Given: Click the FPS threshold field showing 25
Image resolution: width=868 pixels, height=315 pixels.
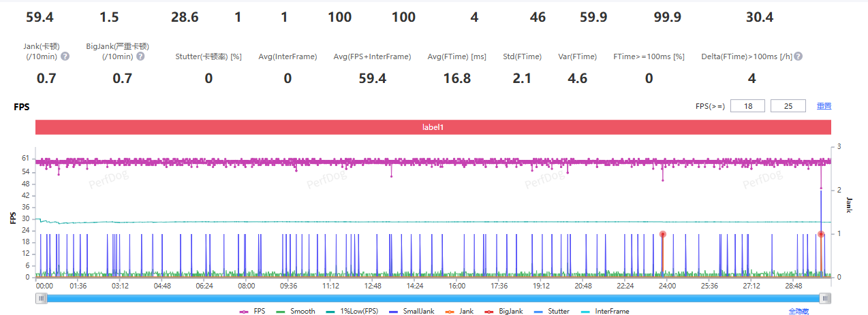Looking at the screenshot, I should pos(788,106).
